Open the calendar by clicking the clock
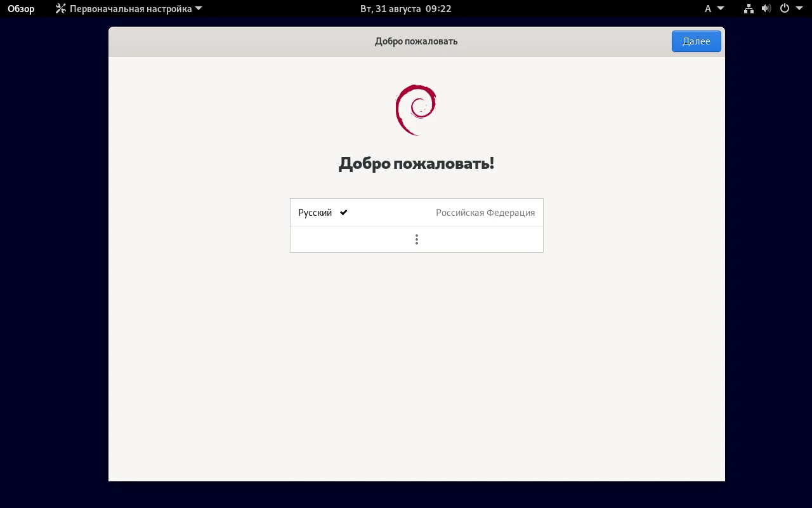Image resolution: width=812 pixels, height=508 pixels. 405,8
